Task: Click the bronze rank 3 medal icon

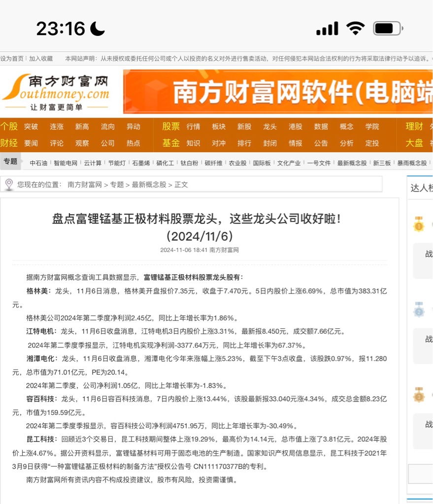Action: click(419, 395)
